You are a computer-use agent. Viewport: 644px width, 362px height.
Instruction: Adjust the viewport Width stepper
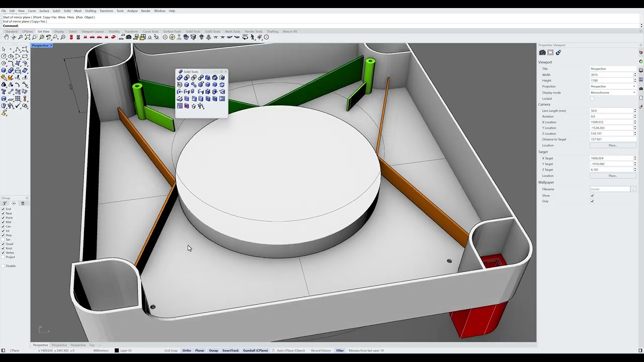pyautogui.click(x=634, y=75)
